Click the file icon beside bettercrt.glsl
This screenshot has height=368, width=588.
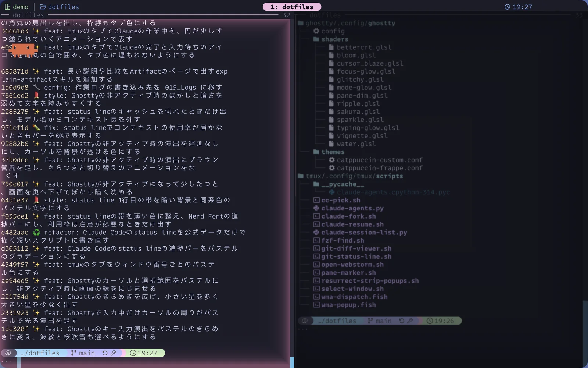point(331,47)
